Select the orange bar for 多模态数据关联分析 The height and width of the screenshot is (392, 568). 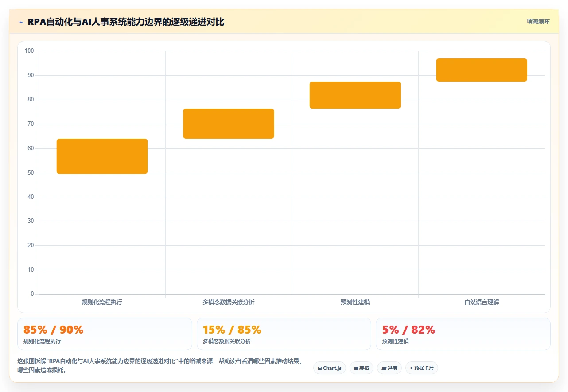tap(229, 124)
